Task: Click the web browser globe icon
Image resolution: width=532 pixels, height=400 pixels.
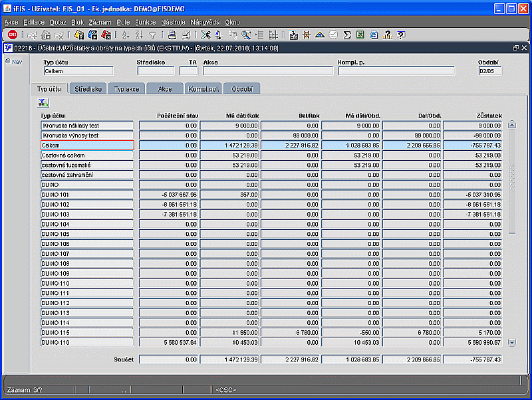Action: 374,35
